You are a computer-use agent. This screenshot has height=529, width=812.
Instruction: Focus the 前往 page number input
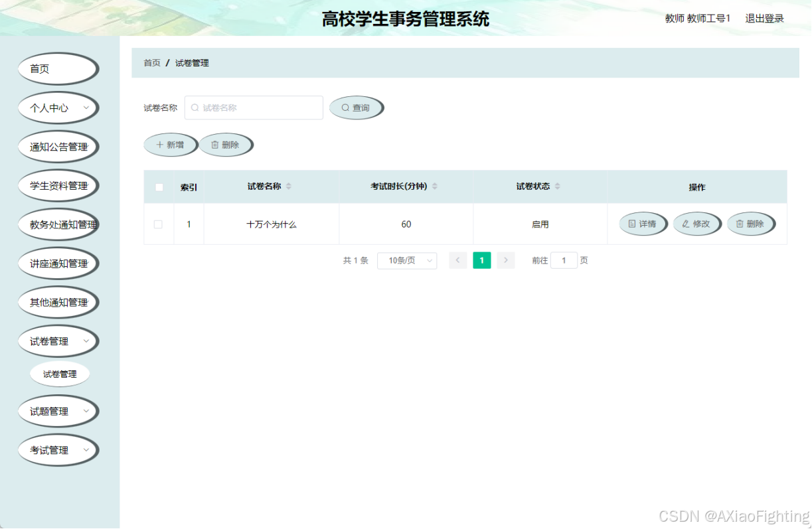(564, 261)
